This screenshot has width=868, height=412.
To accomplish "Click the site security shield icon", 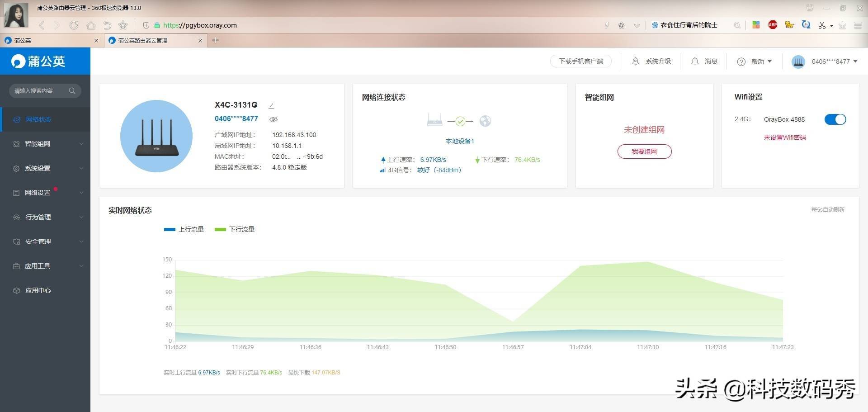I will click(146, 25).
